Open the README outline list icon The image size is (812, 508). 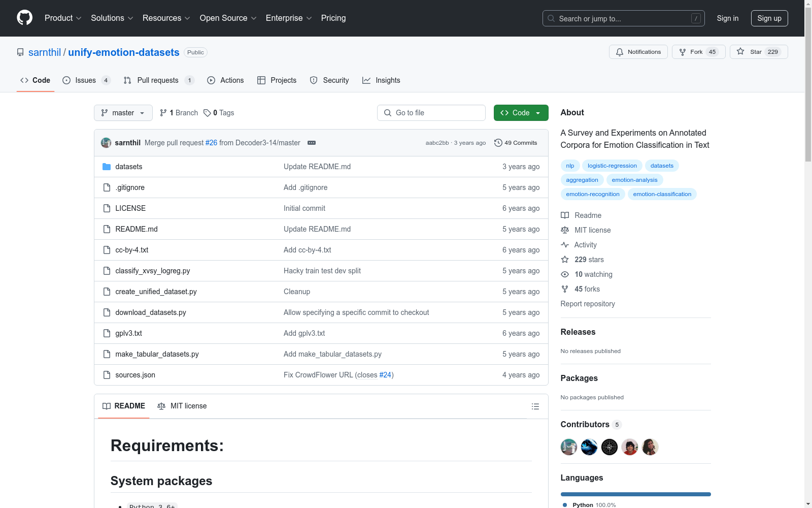(x=535, y=406)
